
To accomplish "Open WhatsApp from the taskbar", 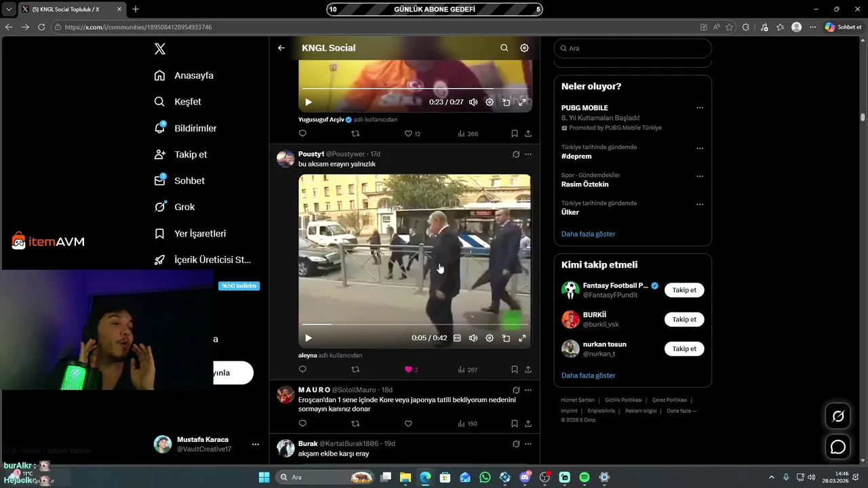I will tap(485, 477).
